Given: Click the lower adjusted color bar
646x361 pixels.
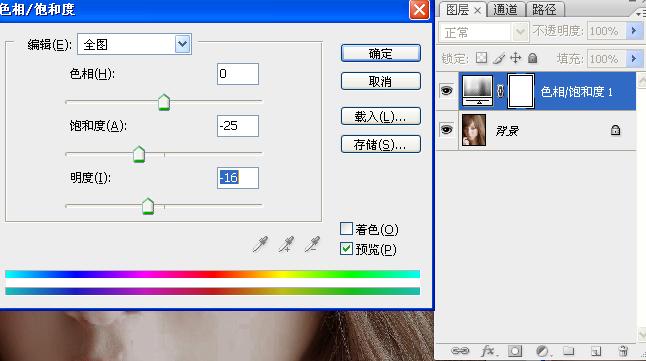Looking at the screenshot, I should (213, 291).
